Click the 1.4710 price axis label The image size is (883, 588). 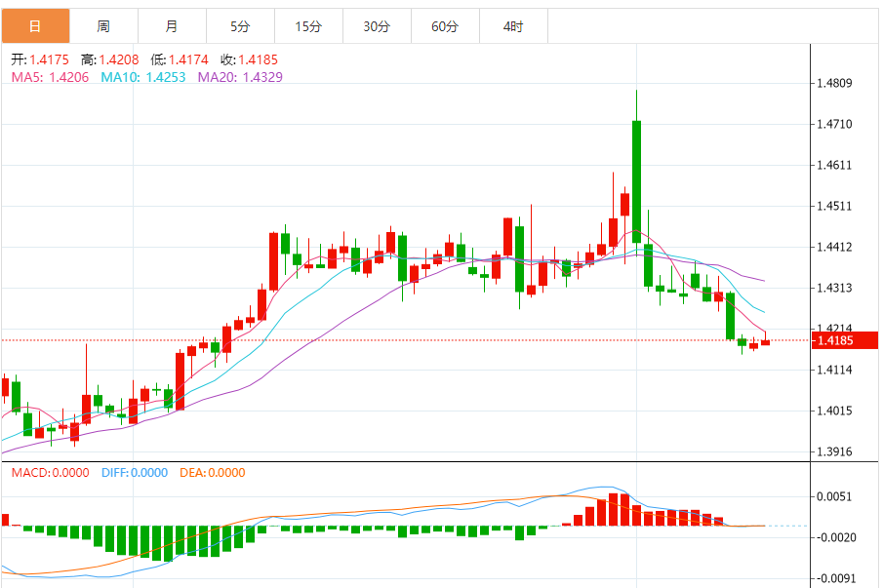tap(834, 125)
